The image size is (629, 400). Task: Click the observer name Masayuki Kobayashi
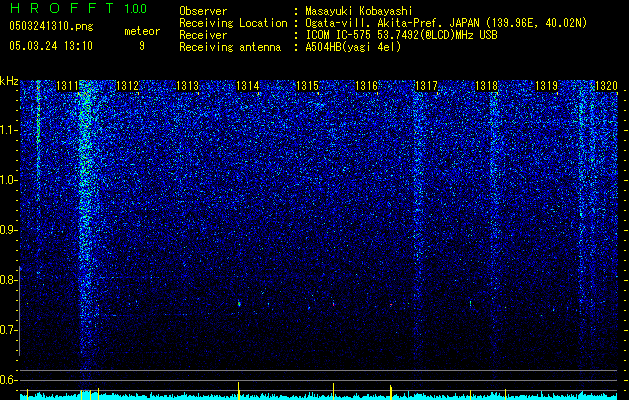tap(358, 11)
